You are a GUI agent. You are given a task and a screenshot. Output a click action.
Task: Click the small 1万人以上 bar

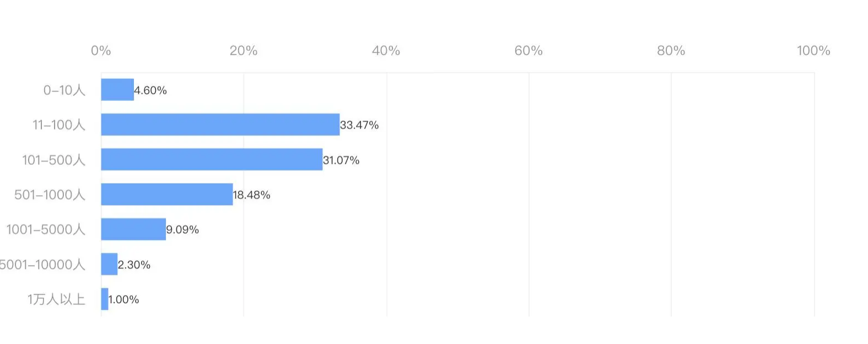(x=105, y=299)
